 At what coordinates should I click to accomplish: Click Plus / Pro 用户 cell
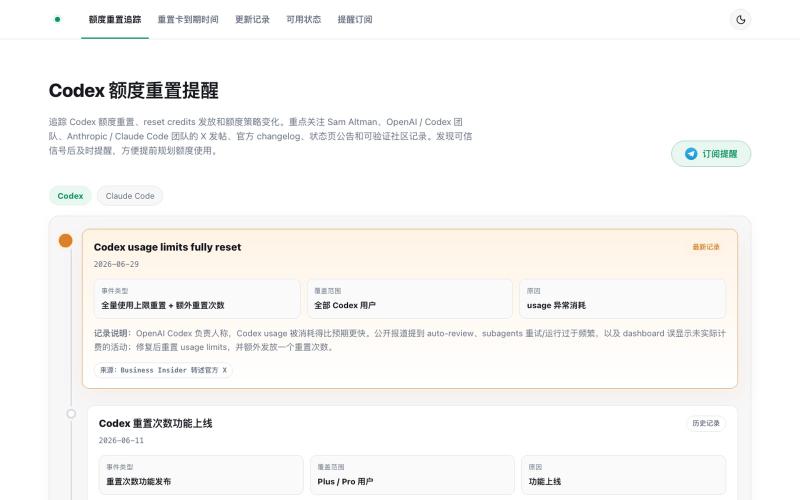pos(412,475)
